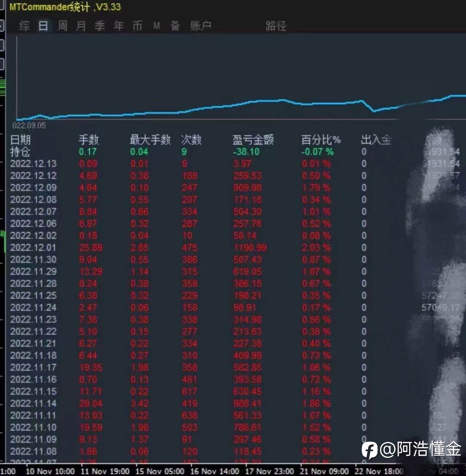This screenshot has width=466, height=476.
Task: Select date row 2022.11.21
Action: [33, 344]
